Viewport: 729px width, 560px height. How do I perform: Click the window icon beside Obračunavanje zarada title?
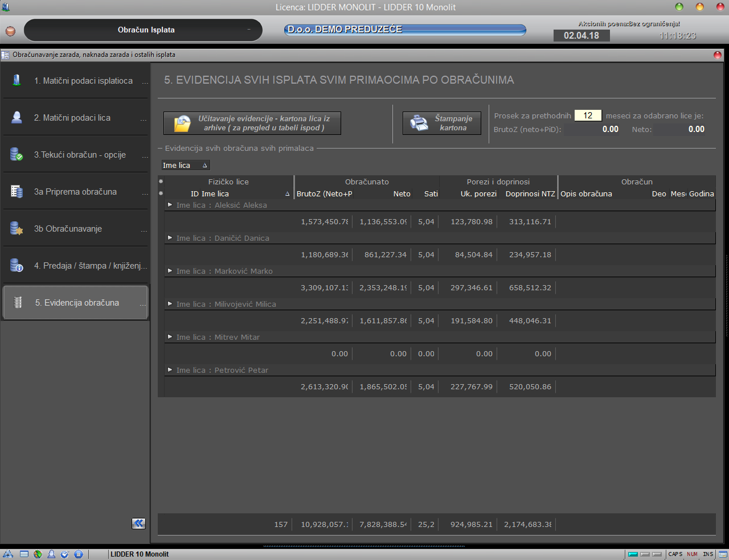click(5, 55)
